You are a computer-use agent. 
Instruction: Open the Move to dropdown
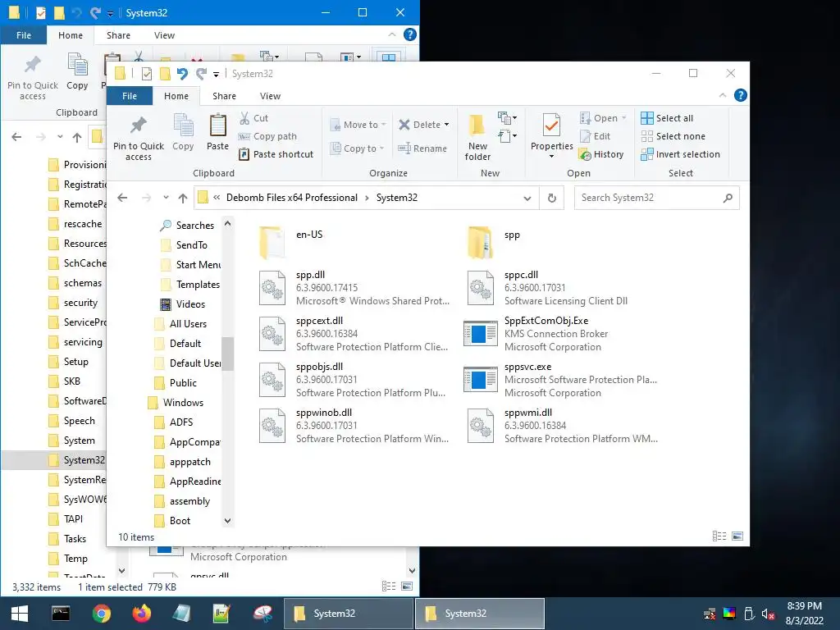[x=358, y=125]
